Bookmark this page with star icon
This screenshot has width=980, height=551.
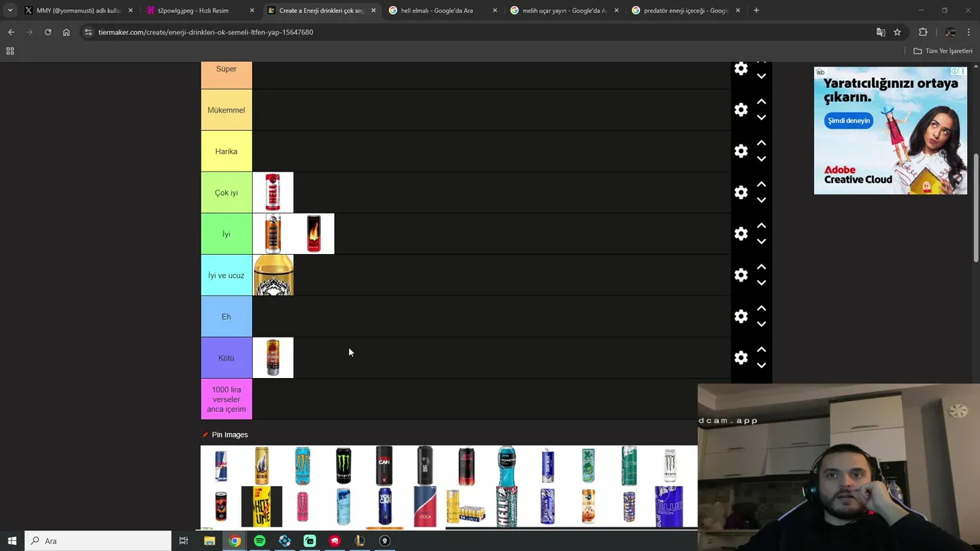point(897,32)
